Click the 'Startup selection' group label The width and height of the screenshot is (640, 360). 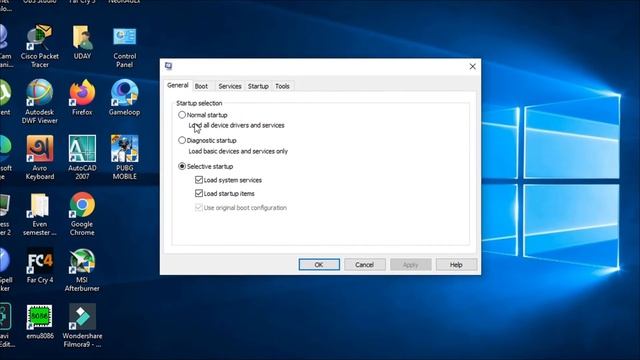click(x=199, y=103)
